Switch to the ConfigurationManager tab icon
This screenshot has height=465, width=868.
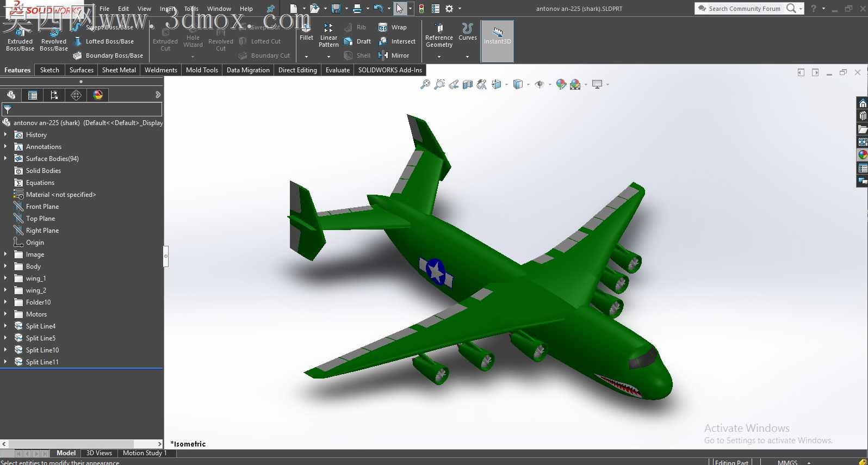tap(54, 95)
